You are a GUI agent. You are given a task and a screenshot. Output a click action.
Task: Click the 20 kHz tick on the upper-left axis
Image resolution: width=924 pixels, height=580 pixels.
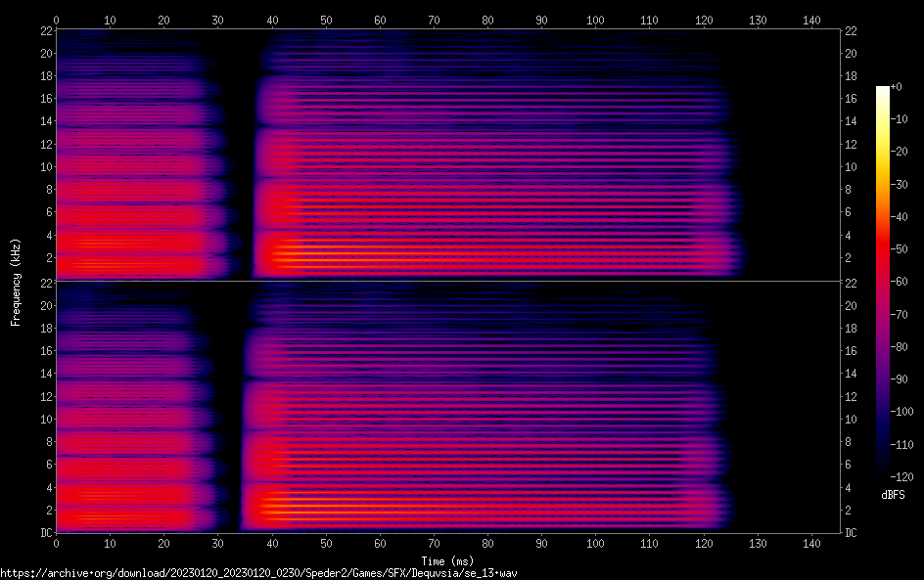(44, 53)
